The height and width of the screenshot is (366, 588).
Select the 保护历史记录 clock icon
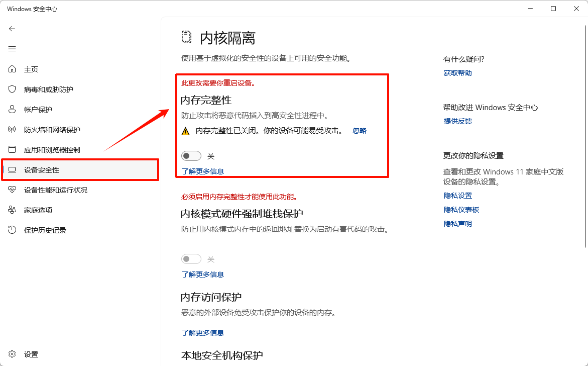tap(11, 230)
